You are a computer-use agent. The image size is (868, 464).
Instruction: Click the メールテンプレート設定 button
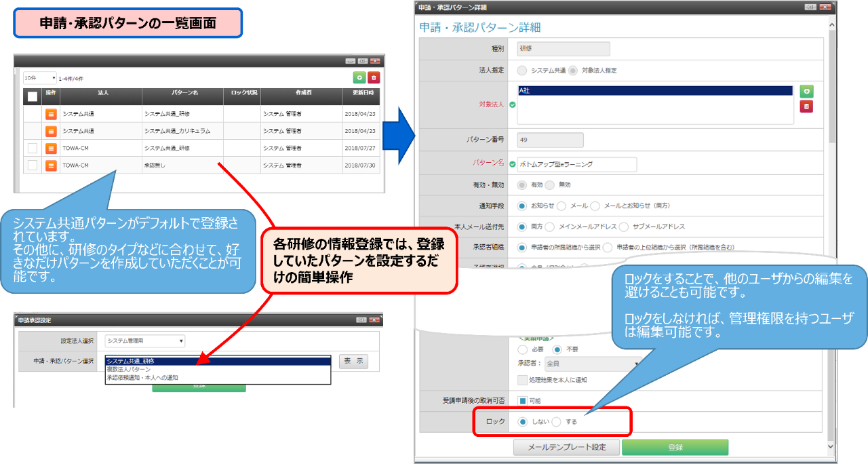[566, 448]
